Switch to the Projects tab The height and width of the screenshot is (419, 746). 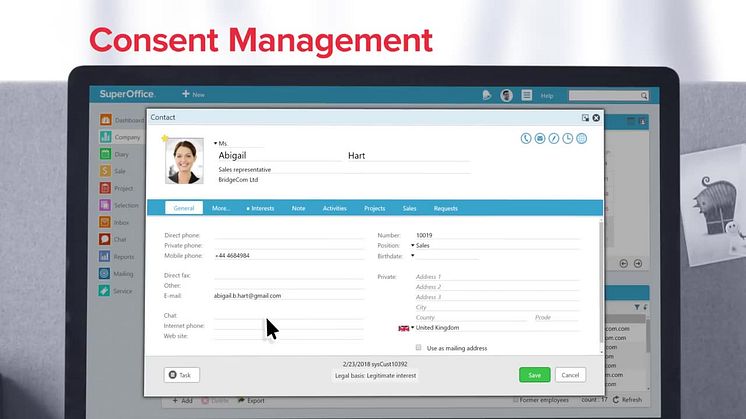374,208
